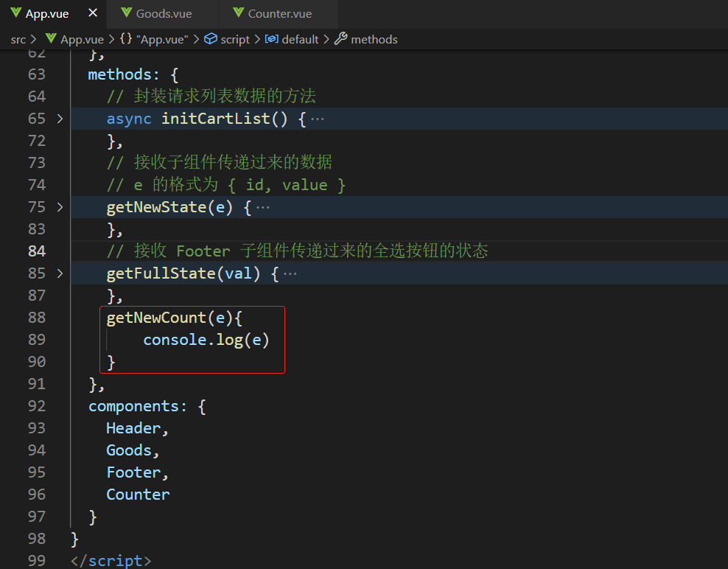Click the Footer comment on line 84
The height and width of the screenshot is (569, 728).
coord(297,251)
